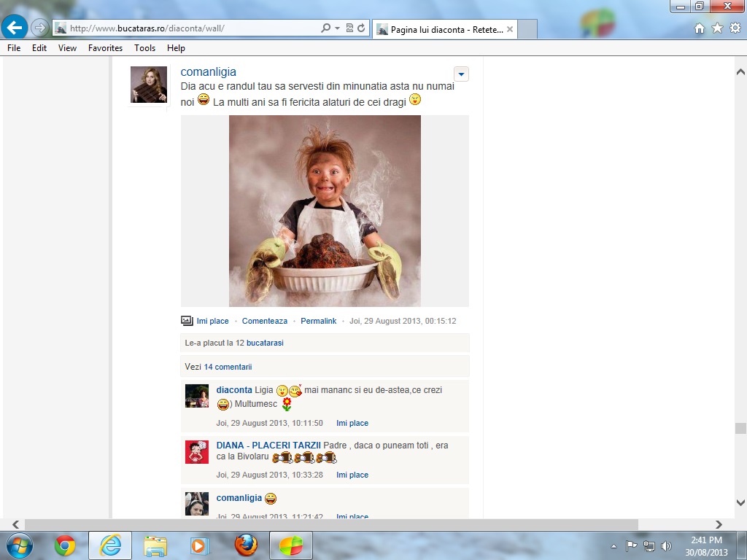The height and width of the screenshot is (560, 747).
Task: Open the Favorites menu
Action: coord(105,48)
